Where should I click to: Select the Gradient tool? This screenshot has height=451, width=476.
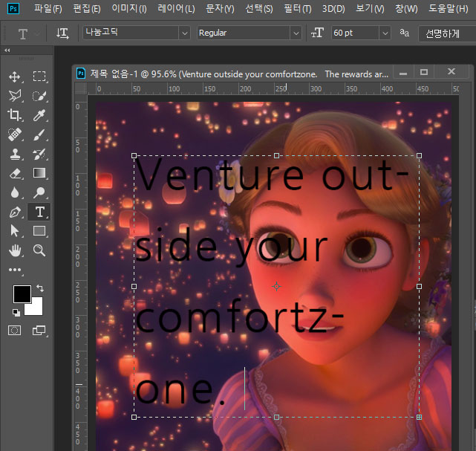39,173
